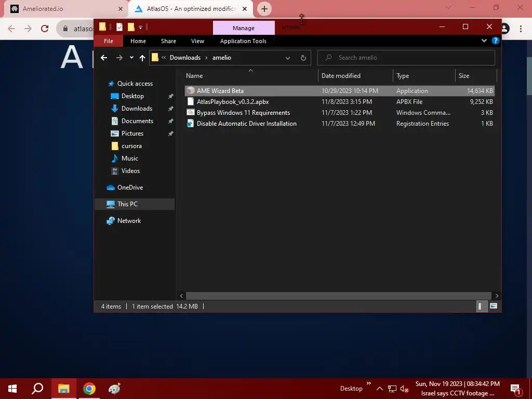Screen dimensions: 532x399
Task: Open Chrome tab search dropdown
Action: pyautogui.click(x=448, y=7)
